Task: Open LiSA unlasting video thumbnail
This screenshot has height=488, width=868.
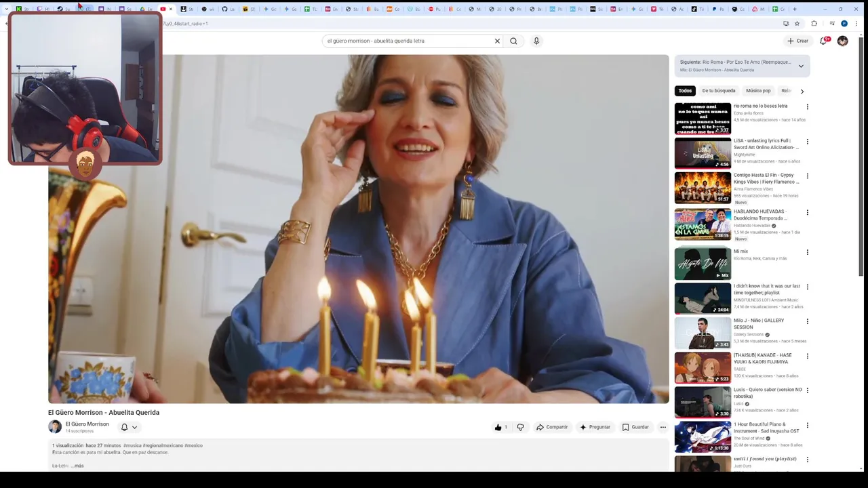Action: coord(703,153)
